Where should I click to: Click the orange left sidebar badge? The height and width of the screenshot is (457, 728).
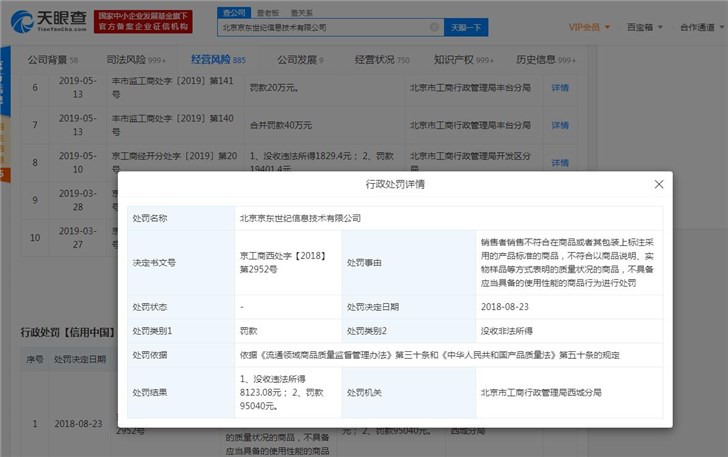tap(5, 174)
